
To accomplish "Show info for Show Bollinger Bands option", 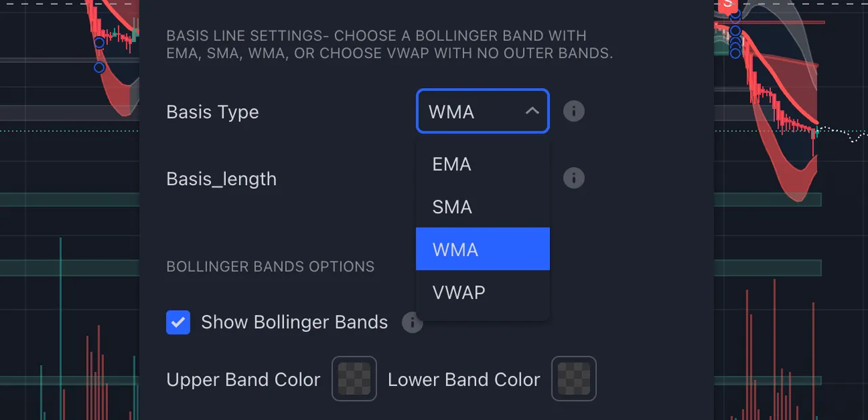I will point(412,322).
